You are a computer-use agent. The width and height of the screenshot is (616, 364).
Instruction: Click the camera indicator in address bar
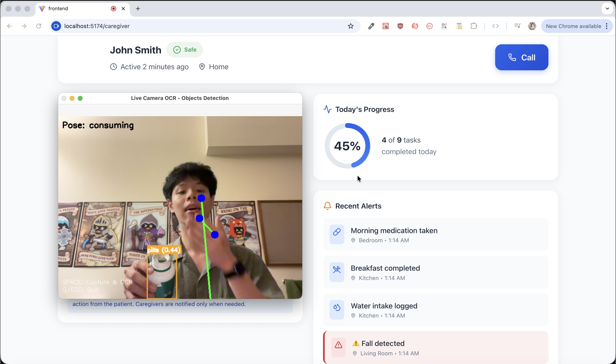[56, 26]
